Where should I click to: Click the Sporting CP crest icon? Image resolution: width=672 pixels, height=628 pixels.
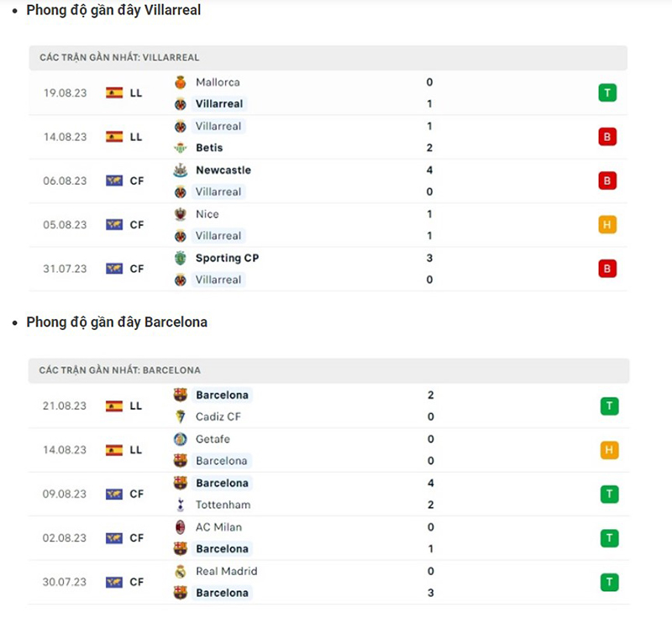point(180,258)
